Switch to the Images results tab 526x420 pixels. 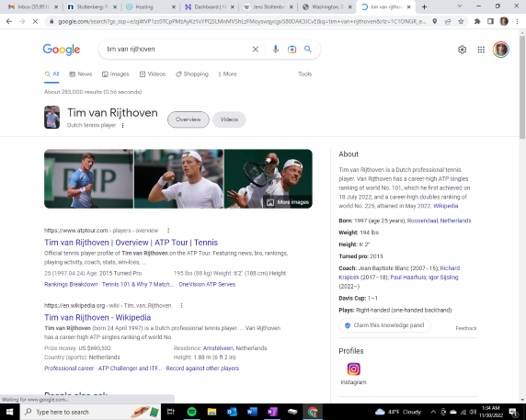click(x=116, y=74)
